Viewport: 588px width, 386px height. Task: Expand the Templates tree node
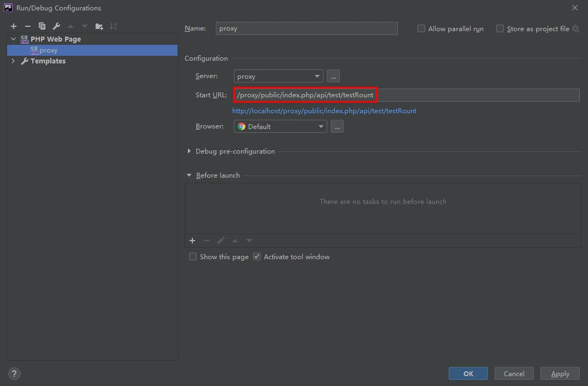[x=13, y=61]
